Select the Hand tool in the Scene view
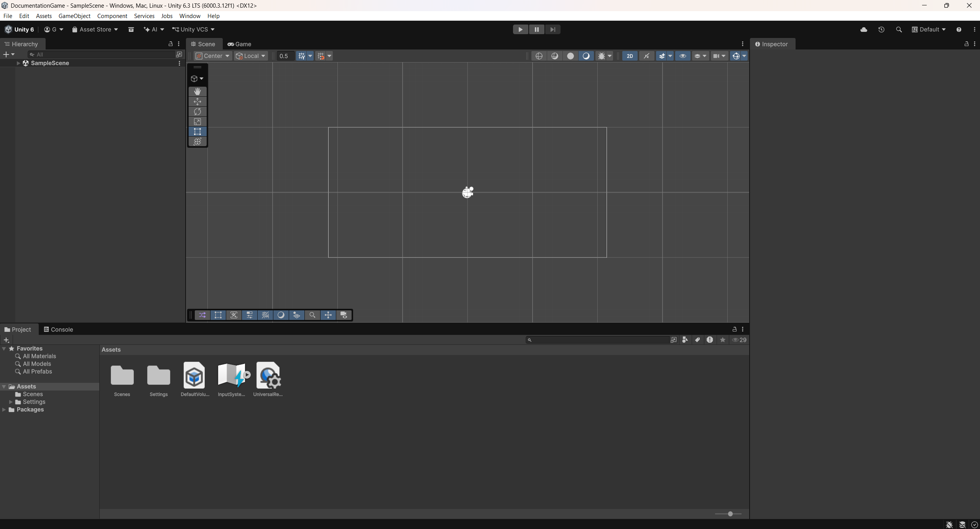The width and height of the screenshot is (980, 529). pos(197,91)
